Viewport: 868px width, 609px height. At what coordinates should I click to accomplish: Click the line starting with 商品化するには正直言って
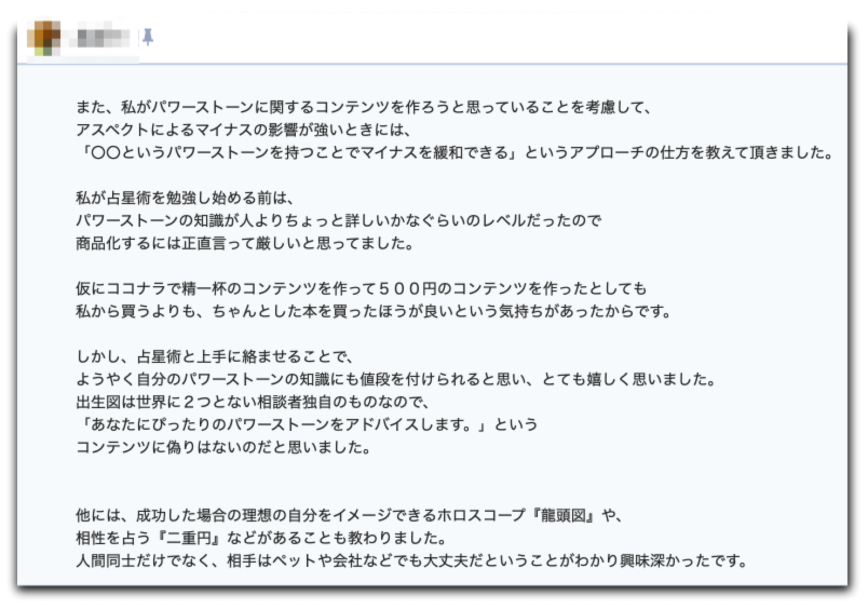click(245, 243)
